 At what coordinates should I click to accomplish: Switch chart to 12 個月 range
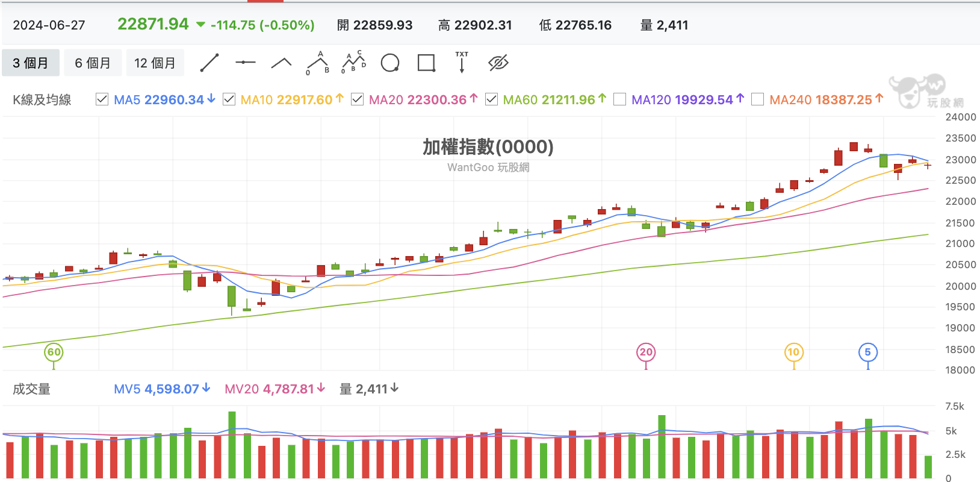pos(155,63)
